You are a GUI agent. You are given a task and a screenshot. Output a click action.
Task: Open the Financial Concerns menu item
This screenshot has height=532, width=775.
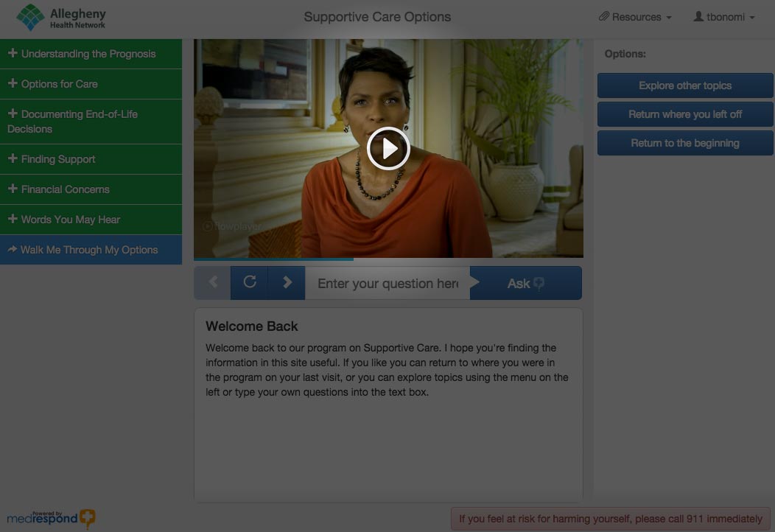point(65,189)
